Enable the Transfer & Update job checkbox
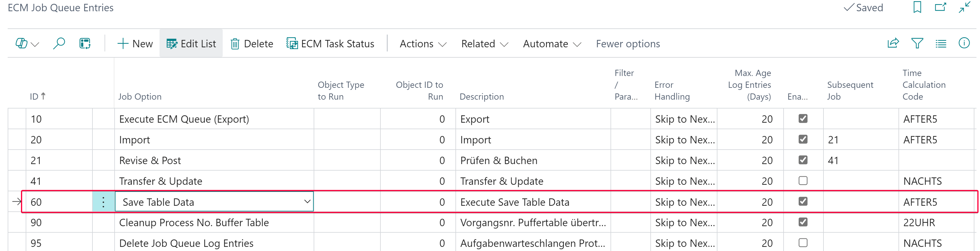This screenshot has width=980, height=251. pyautogui.click(x=803, y=181)
